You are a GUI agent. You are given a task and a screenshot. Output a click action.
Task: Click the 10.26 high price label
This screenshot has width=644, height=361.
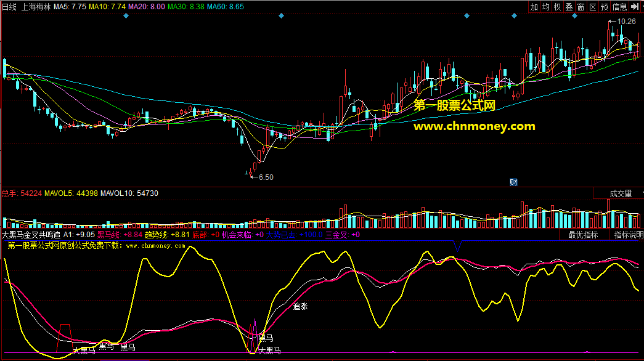point(626,22)
